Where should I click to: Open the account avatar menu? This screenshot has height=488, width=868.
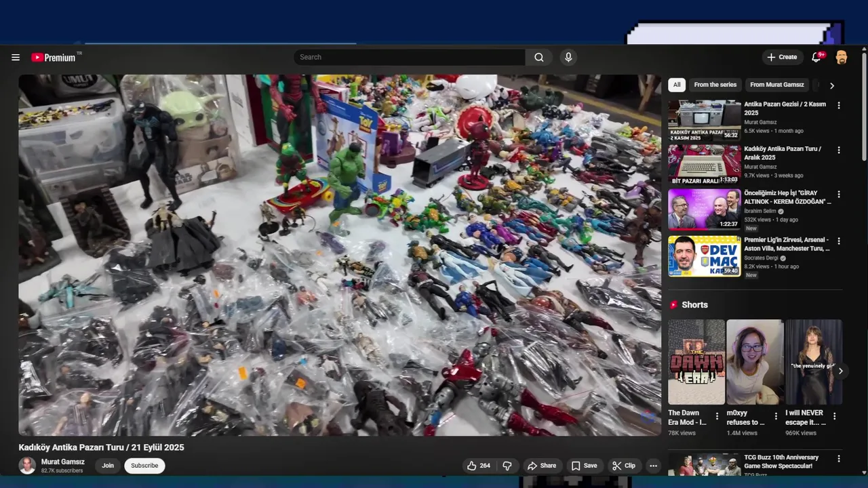coord(842,58)
